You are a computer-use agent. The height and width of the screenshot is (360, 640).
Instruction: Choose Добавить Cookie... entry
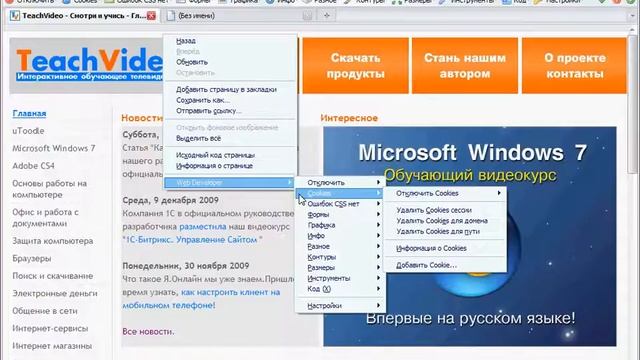445,265
